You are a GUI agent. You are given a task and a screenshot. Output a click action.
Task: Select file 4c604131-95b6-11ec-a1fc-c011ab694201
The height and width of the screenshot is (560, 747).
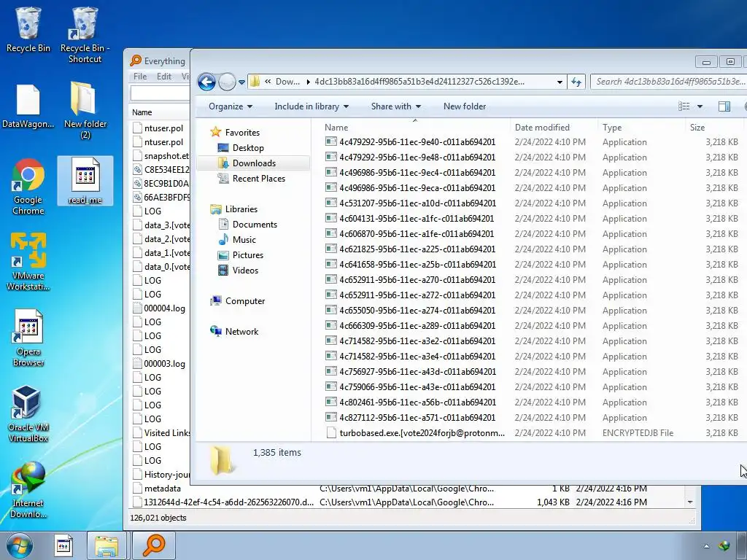point(417,218)
